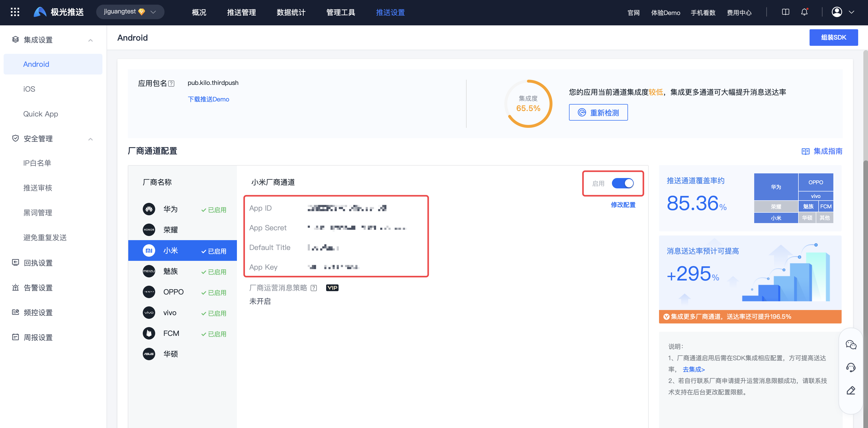This screenshot has width=868, height=428.
Task: Open the customer service headset icon
Action: (x=851, y=367)
